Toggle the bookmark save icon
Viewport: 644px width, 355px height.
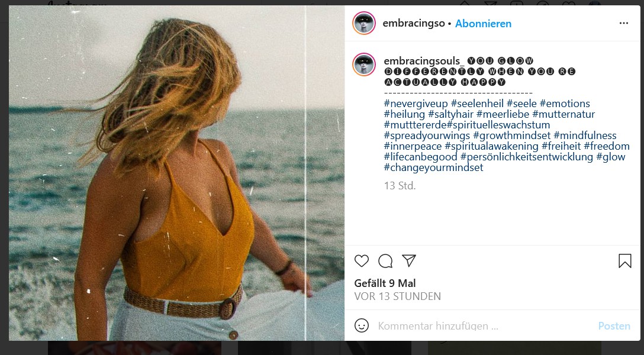coord(624,261)
